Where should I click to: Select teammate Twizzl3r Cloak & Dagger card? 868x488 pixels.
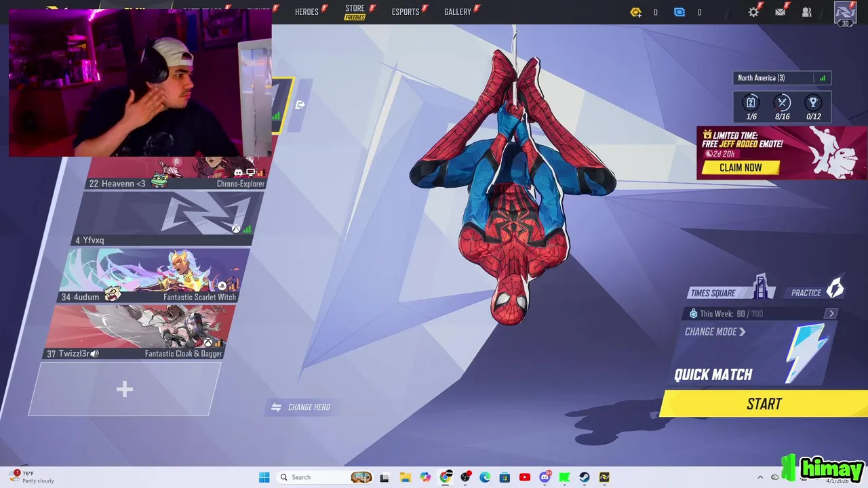click(140, 332)
